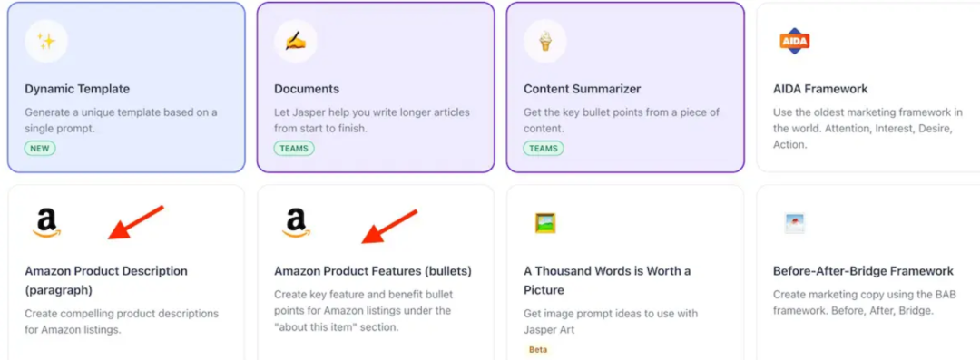Open the Documents template title

tap(307, 89)
